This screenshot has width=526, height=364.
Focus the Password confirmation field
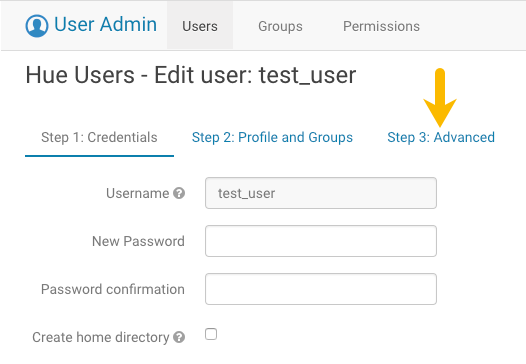tap(321, 289)
